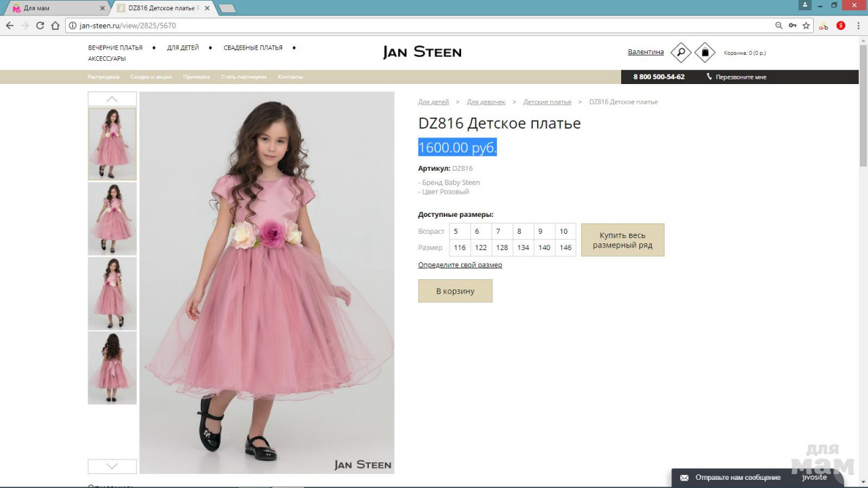The width and height of the screenshot is (868, 488).
Task: Click the search magnifier diamond icon
Action: 681,52
